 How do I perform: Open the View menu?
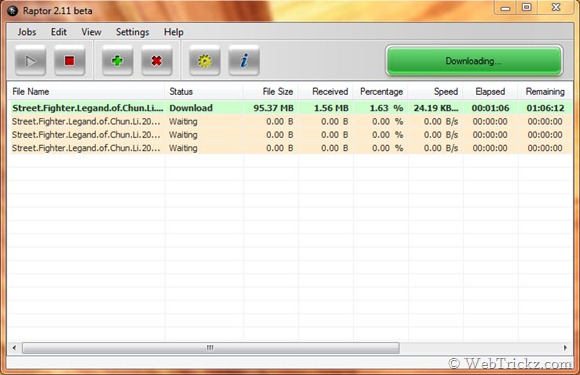pos(91,32)
